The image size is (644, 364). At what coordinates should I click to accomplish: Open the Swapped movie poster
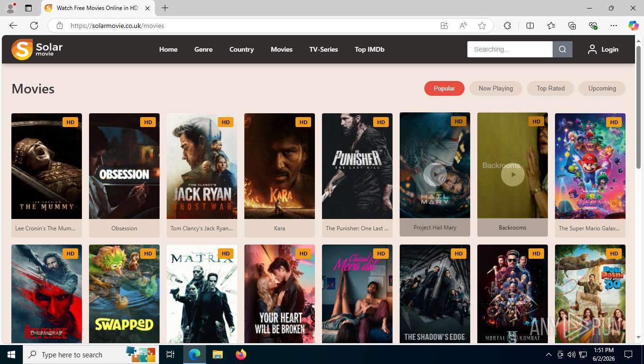pos(124,294)
